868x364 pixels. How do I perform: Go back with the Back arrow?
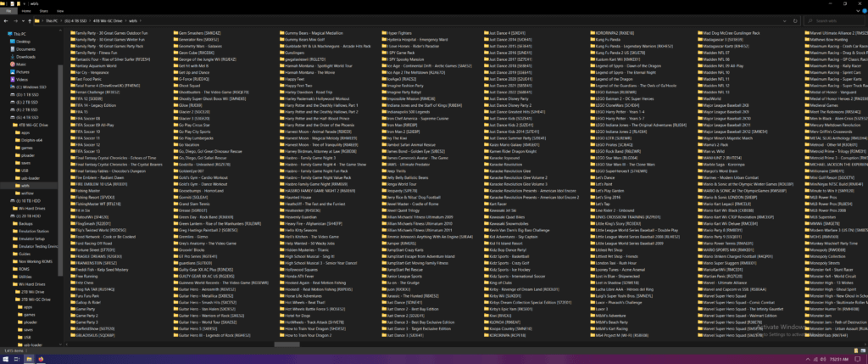pyautogui.click(x=6, y=21)
